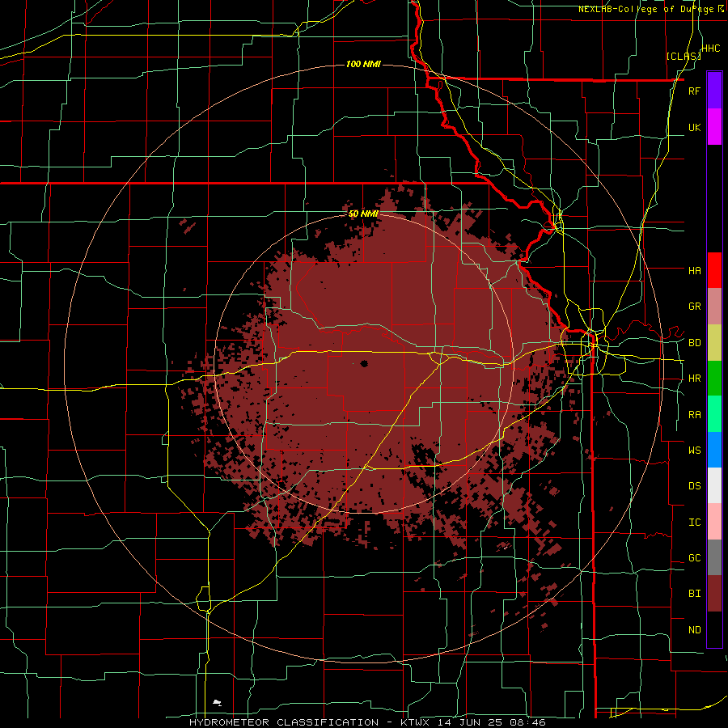
Task: Click the 100 NMI range ring label
Action: [x=363, y=64]
